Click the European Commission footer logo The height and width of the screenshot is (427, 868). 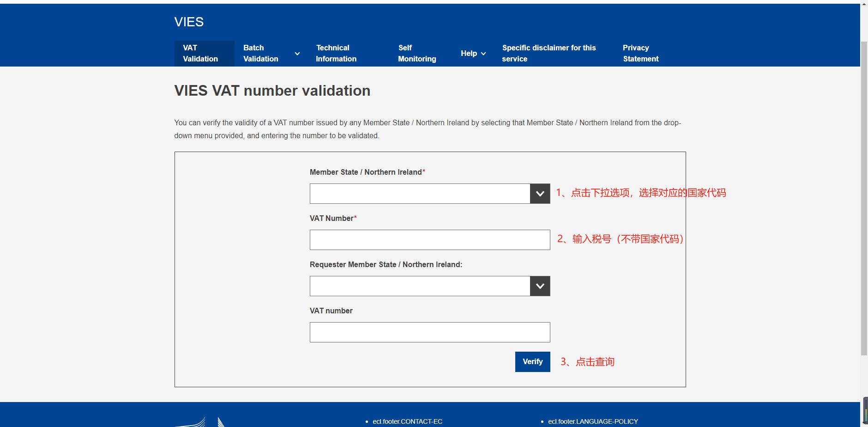[x=199, y=422]
